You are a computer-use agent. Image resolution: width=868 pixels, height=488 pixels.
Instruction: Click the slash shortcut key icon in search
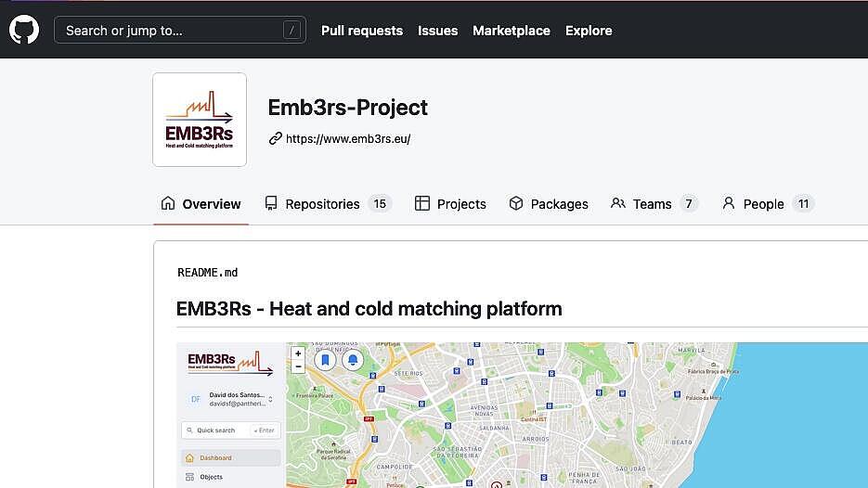[x=291, y=30]
